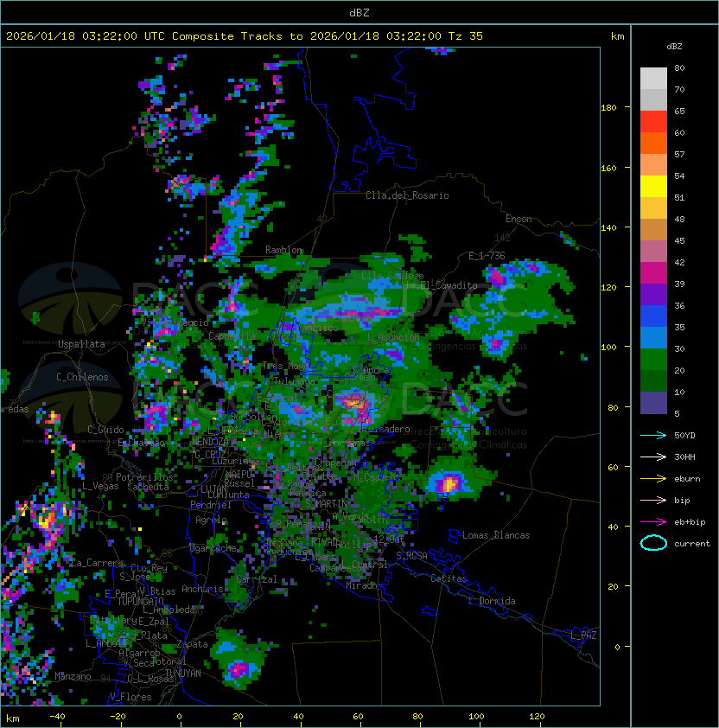Click the 'L_Dormida' place label
Image resolution: width=719 pixels, height=728 pixels.
click(x=492, y=601)
